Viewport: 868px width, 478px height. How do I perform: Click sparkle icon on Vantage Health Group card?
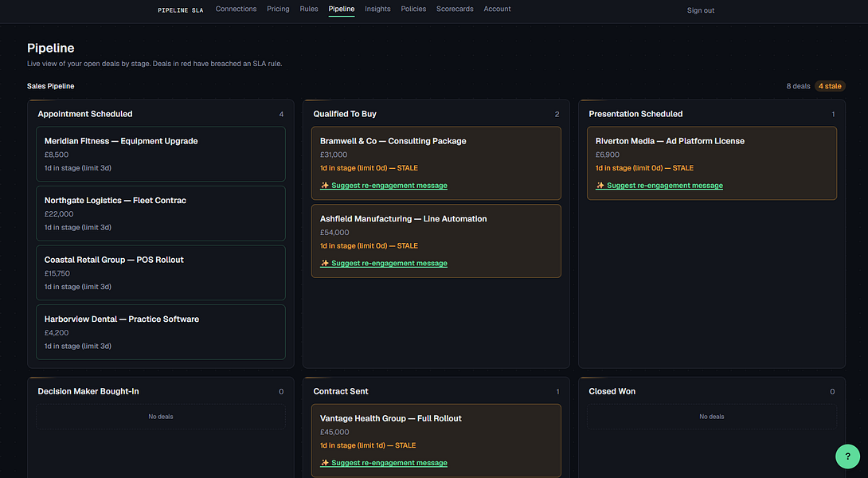[x=325, y=463]
